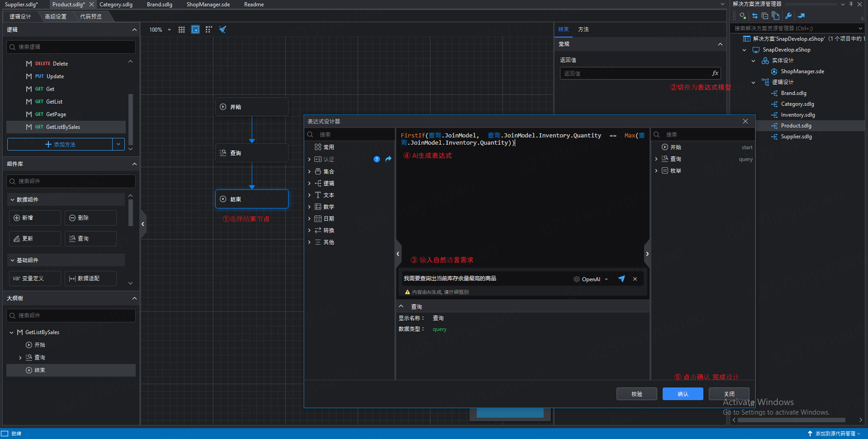
Task: Switch to the 代码预览 tab
Action: coord(91,17)
